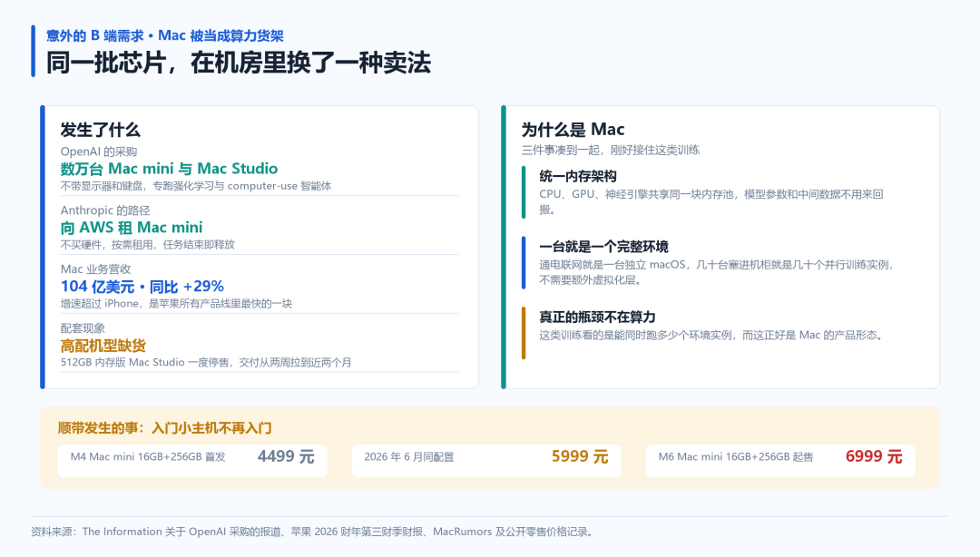The height and width of the screenshot is (557, 980).
Task: Click the 资料来源 footnote line
Action: coord(312,532)
